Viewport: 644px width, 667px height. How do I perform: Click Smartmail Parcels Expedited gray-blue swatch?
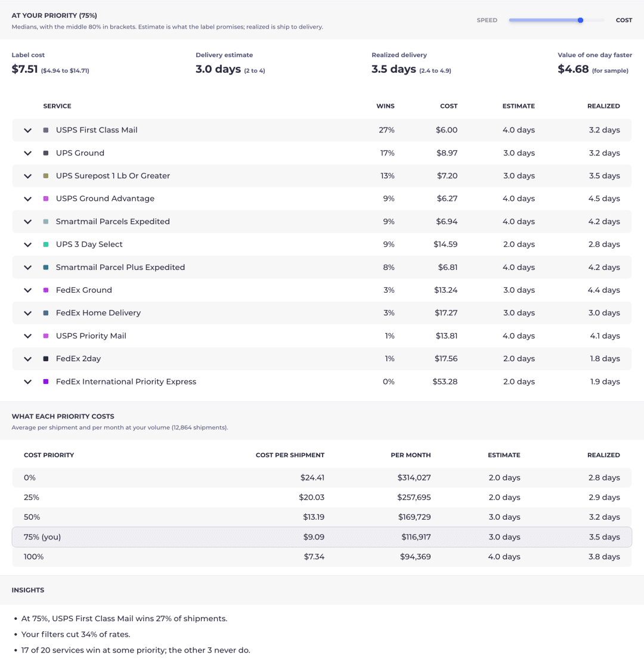tap(46, 222)
